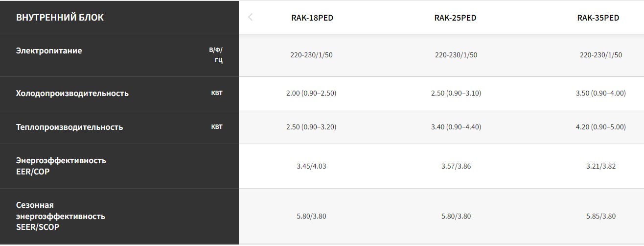Click RAK-18PED cooling capacity value 2.00 (0.90–2.50)
The height and width of the screenshot is (246, 644).
(311, 93)
